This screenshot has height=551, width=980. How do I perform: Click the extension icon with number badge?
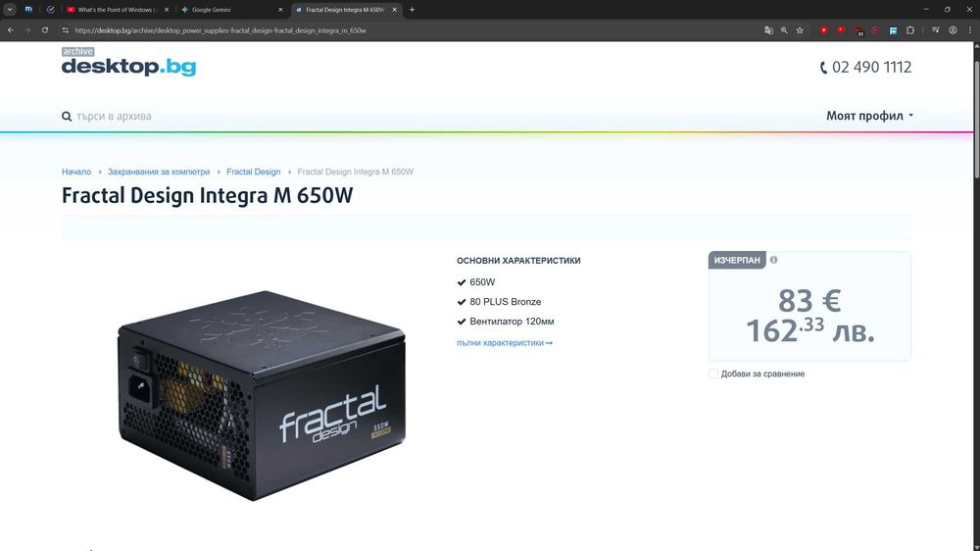[858, 30]
